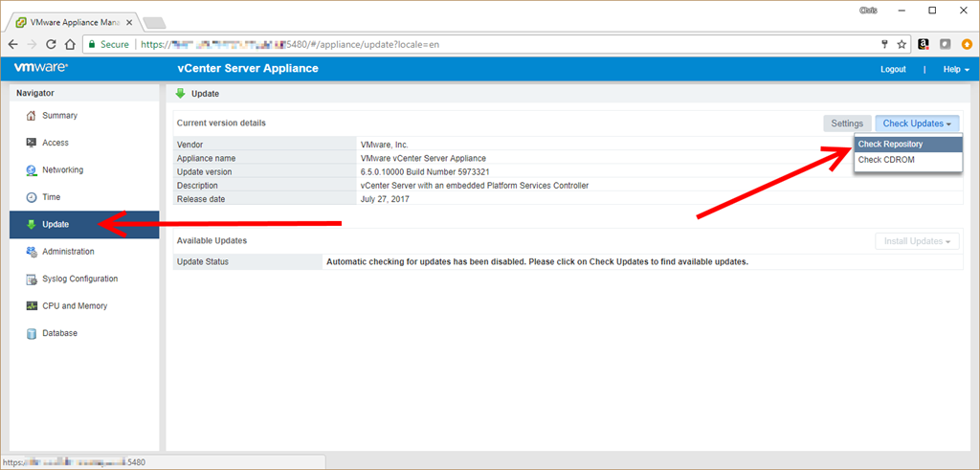Click the Chris profile button in title bar

(867, 10)
